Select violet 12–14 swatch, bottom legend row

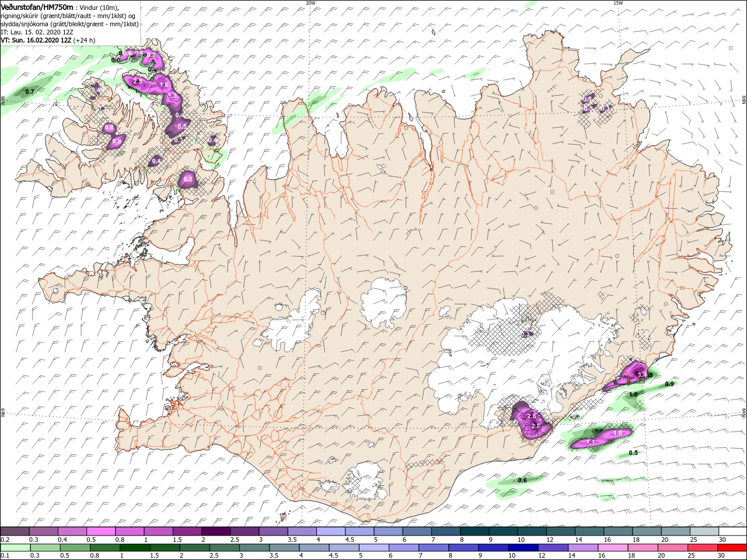pos(552,548)
